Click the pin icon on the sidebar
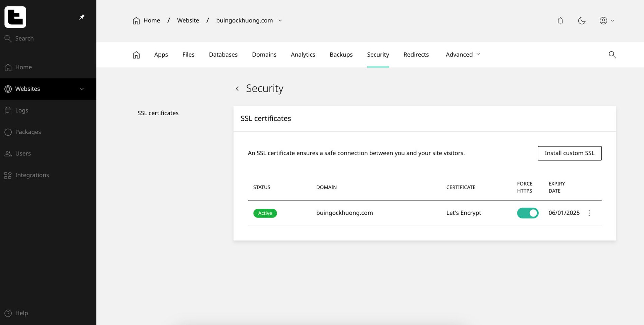Viewport: 644px width, 325px height. 82,17
